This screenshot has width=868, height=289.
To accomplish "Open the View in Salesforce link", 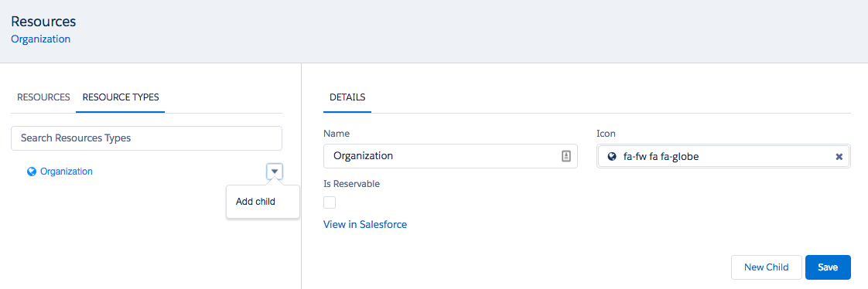I will (x=365, y=224).
